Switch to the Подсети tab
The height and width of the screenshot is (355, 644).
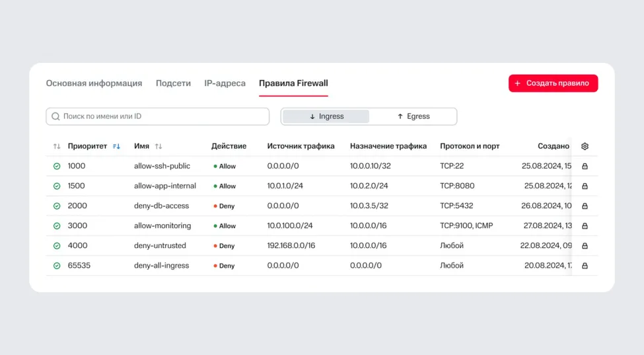pos(173,83)
